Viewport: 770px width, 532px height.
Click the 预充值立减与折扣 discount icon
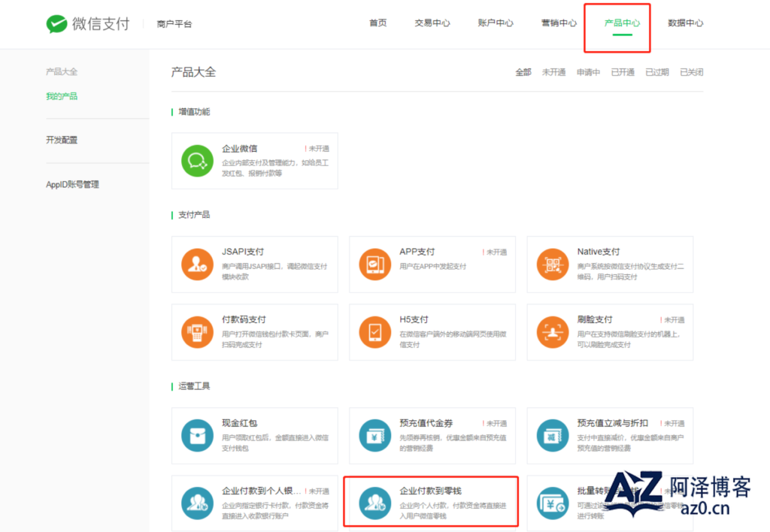[553, 435]
